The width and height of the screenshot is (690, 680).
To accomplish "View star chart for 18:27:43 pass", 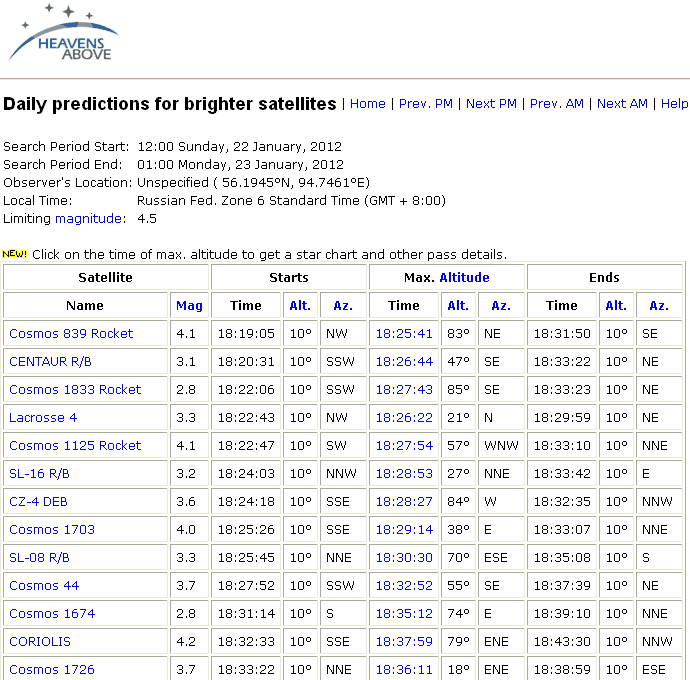I will pos(404,390).
